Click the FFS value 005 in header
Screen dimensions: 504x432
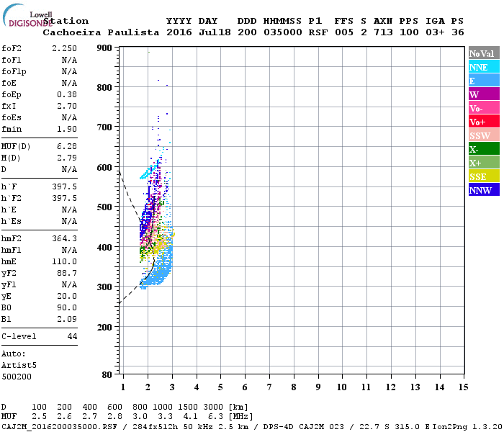pyautogui.click(x=344, y=32)
